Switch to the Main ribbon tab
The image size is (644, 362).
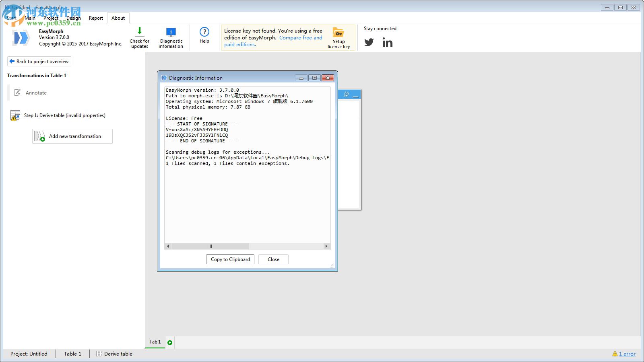click(30, 18)
